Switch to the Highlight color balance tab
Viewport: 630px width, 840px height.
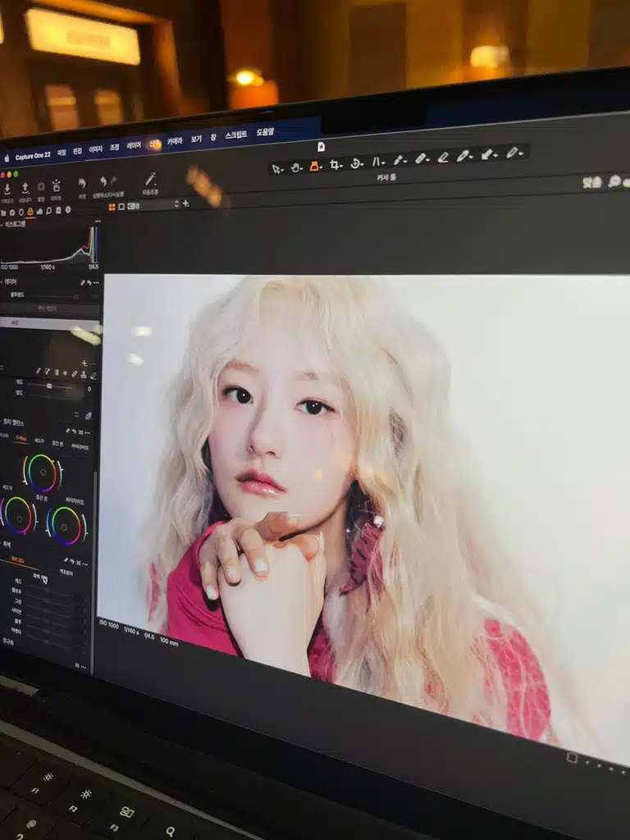pos(80,446)
